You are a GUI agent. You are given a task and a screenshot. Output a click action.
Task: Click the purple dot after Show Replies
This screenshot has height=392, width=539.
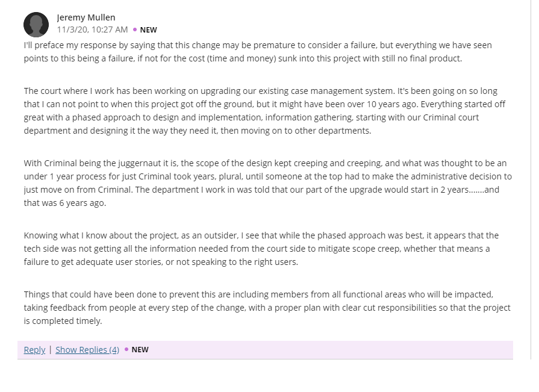pos(126,349)
